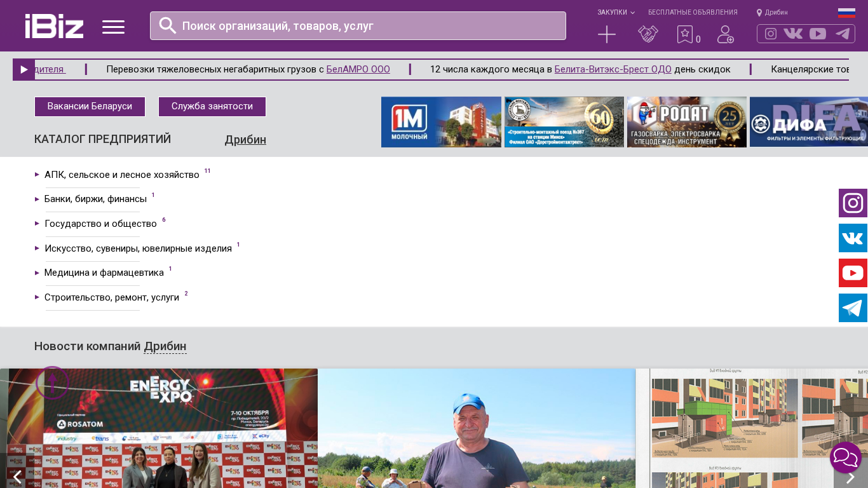Open Бесплатные объявления menu item
The height and width of the screenshot is (488, 868).
[x=693, y=13]
